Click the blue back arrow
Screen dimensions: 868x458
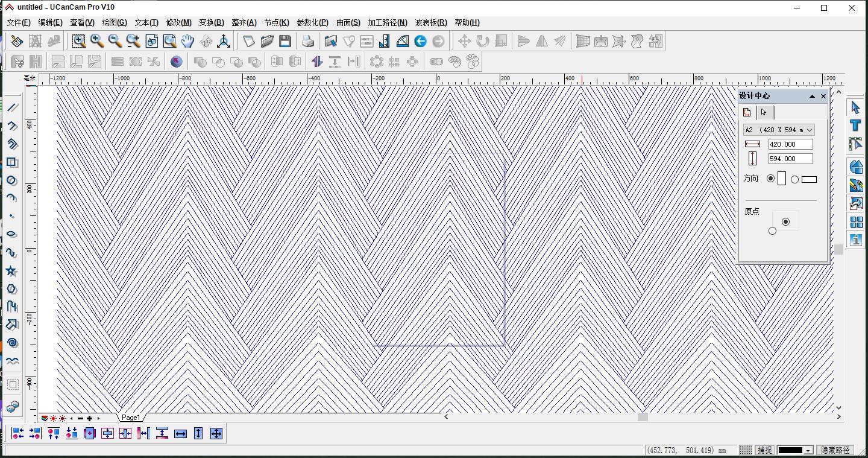(421, 41)
